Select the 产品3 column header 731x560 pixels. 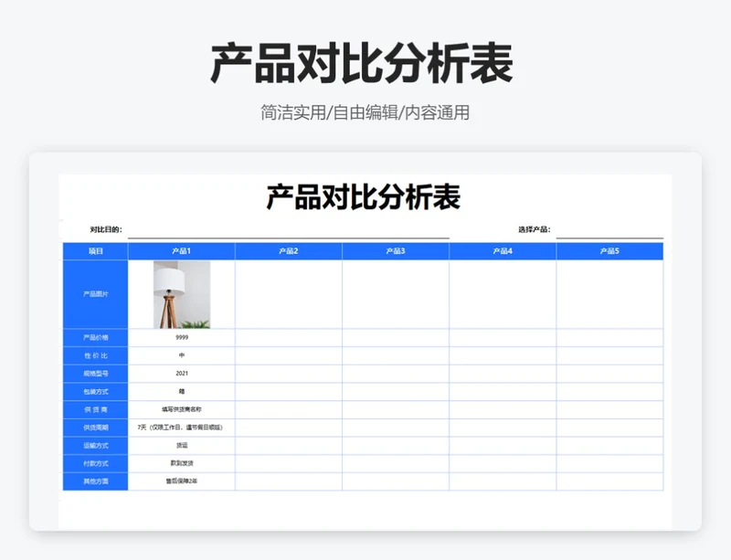[396, 251]
